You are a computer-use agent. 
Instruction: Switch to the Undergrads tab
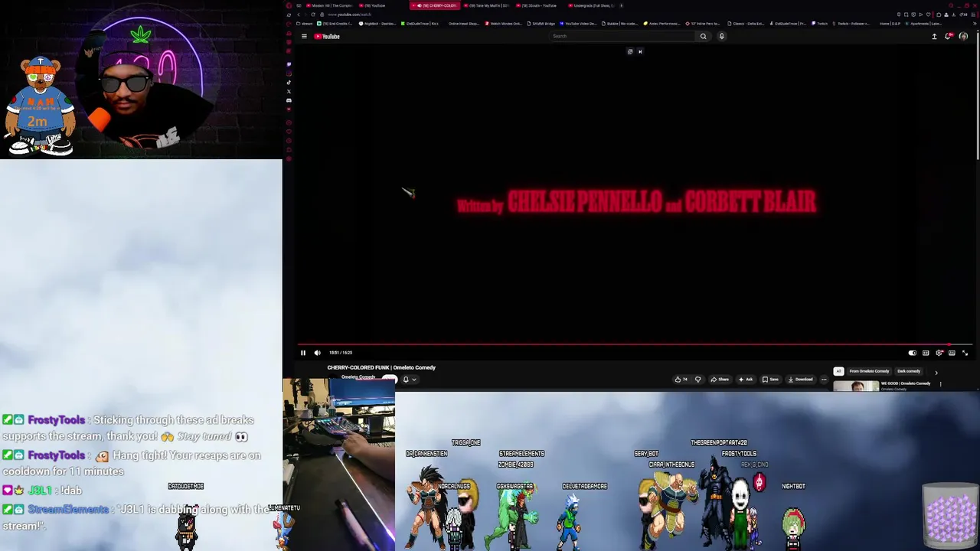click(x=591, y=5)
